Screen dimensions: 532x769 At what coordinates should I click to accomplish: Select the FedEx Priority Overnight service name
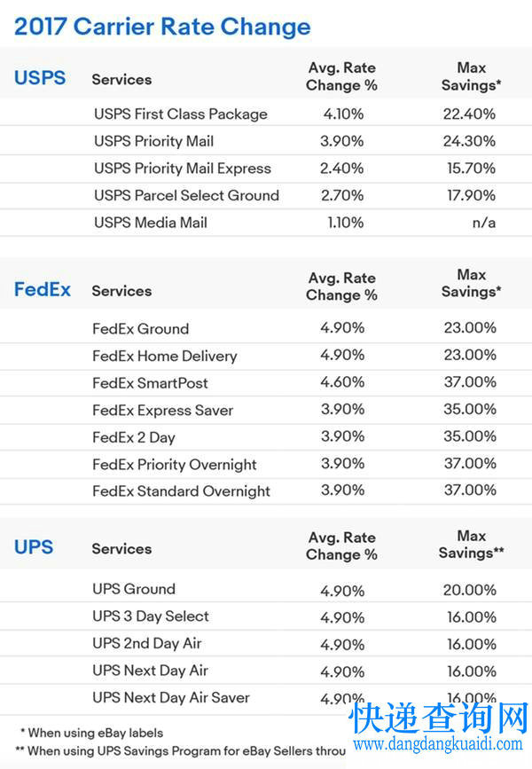coord(175,465)
